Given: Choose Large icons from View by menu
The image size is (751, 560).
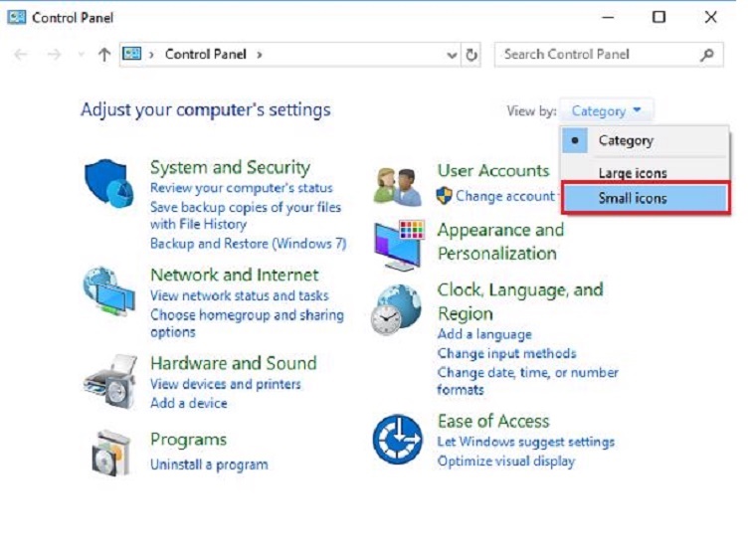Looking at the screenshot, I should (633, 173).
